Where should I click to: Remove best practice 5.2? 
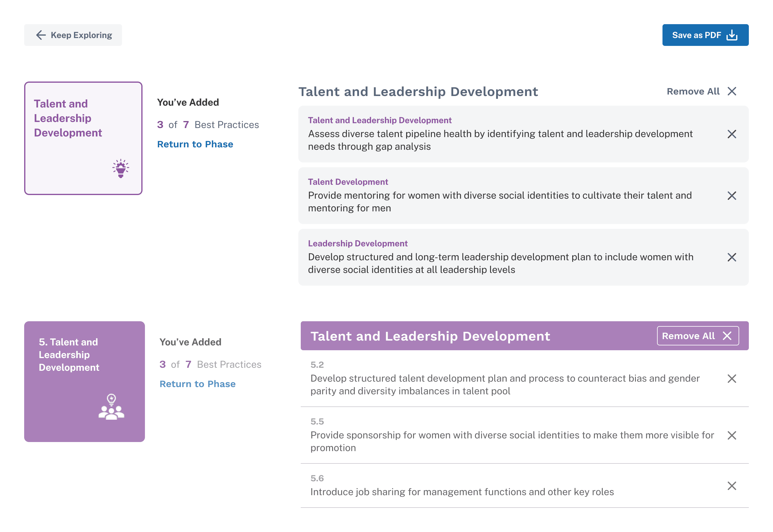tap(731, 378)
